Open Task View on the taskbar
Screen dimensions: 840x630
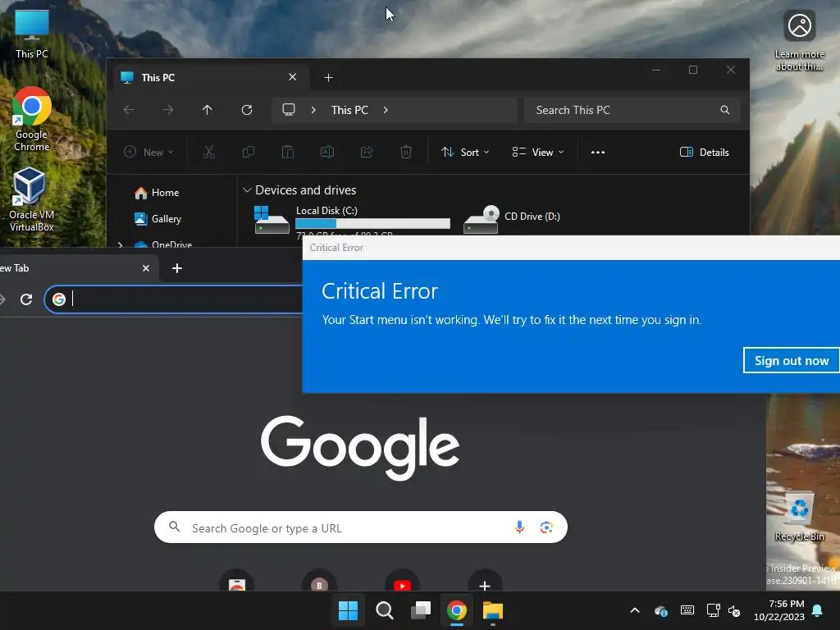point(421,610)
